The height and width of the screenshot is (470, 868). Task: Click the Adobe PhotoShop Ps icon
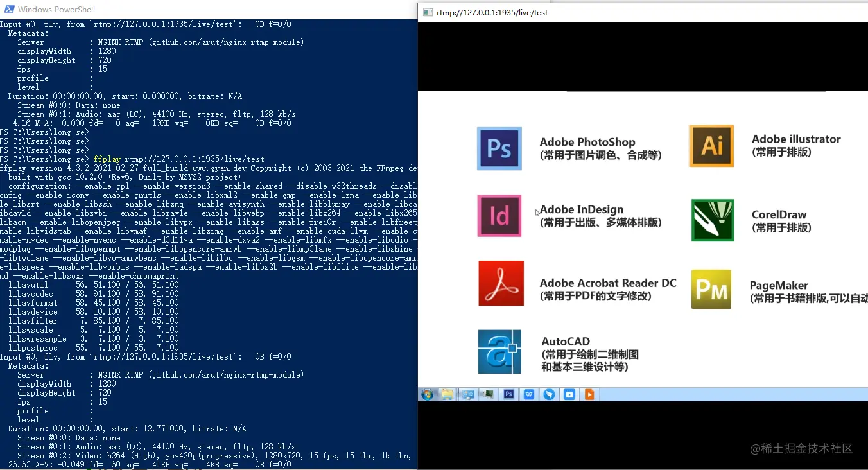click(499, 148)
